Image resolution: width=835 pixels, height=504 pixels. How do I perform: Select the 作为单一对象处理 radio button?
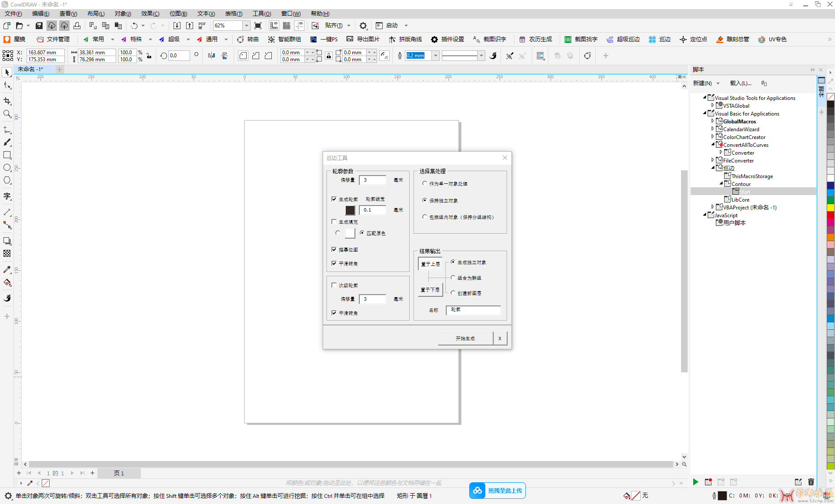click(x=425, y=183)
